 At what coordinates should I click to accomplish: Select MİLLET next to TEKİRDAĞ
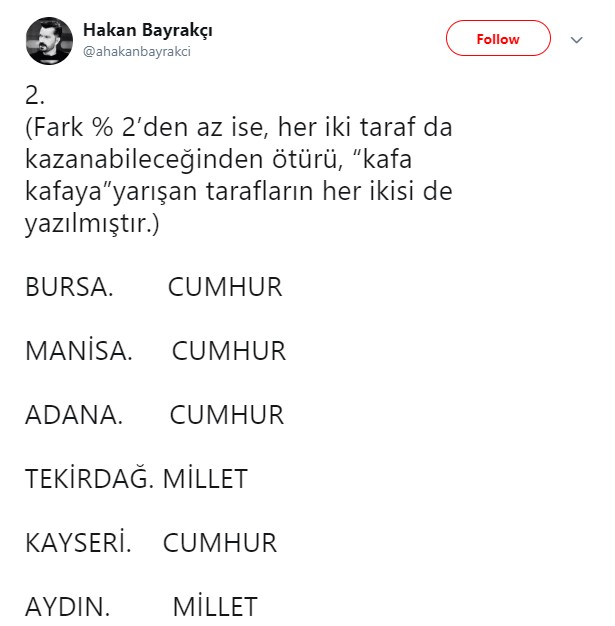(x=204, y=479)
